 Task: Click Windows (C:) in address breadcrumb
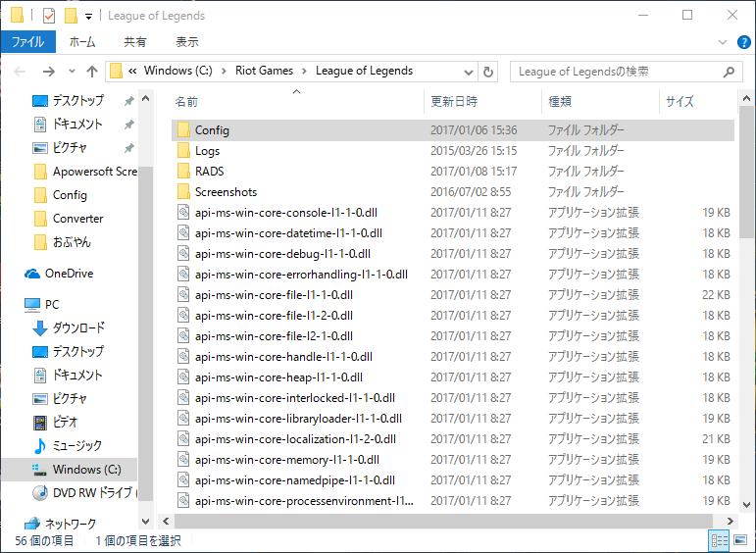pos(177,71)
